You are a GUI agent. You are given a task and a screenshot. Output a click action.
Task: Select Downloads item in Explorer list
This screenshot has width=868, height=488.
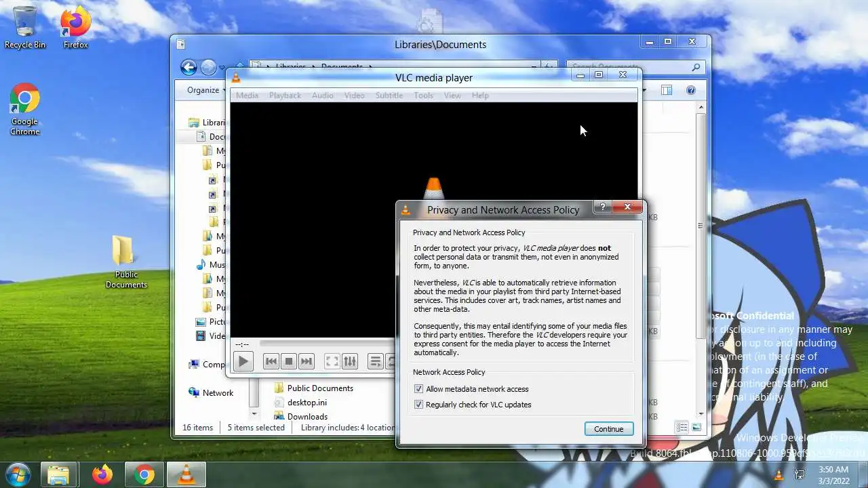tap(300, 416)
